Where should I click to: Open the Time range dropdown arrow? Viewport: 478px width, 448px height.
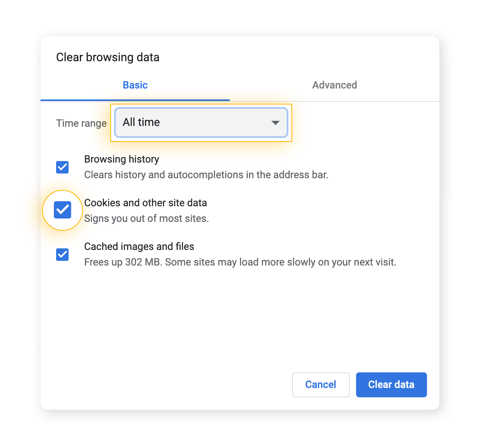pos(275,122)
